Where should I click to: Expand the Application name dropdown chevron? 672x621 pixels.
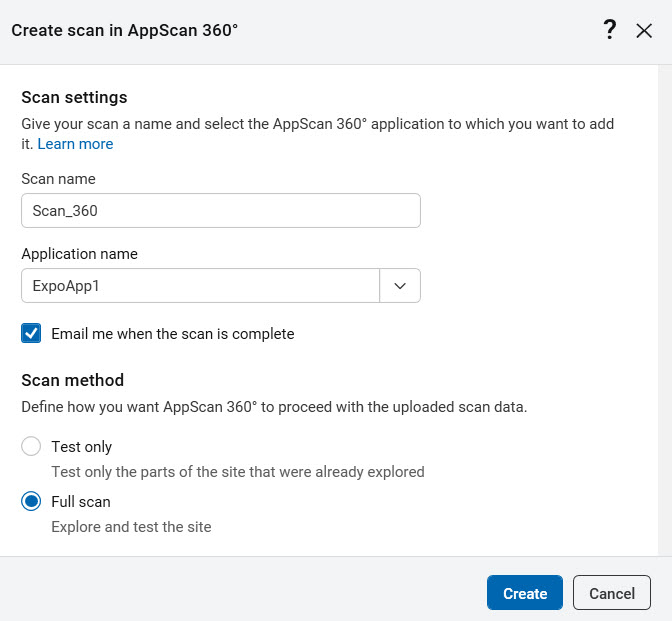pos(400,286)
